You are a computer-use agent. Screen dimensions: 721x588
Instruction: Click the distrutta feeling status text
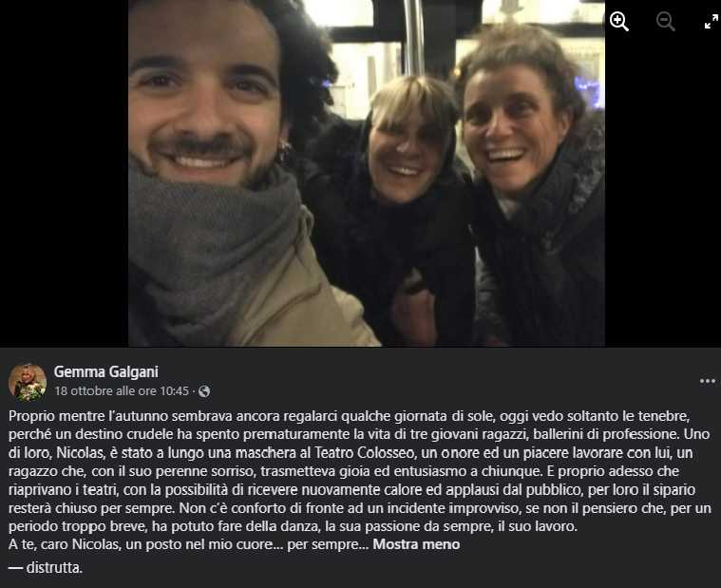[x=54, y=568]
